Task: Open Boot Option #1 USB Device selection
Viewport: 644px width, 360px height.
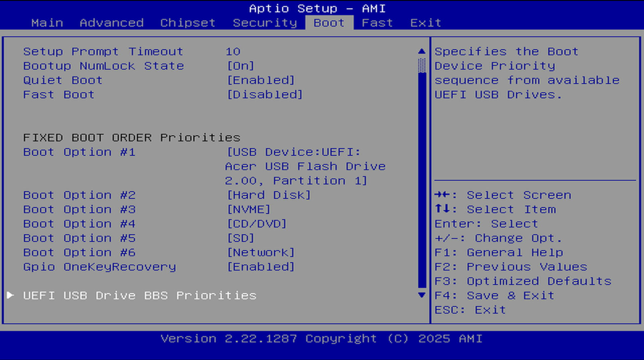Action: point(305,166)
